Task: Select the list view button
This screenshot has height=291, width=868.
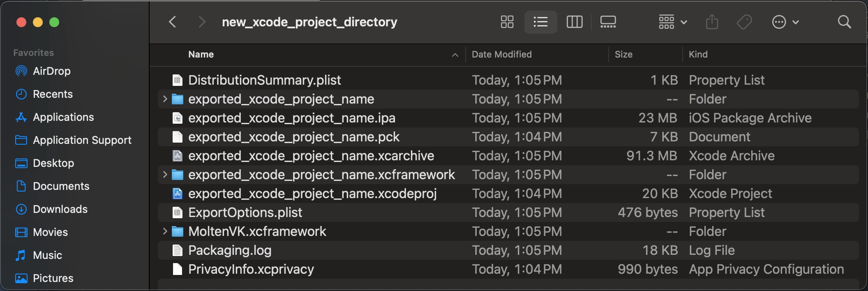Action: 540,22
